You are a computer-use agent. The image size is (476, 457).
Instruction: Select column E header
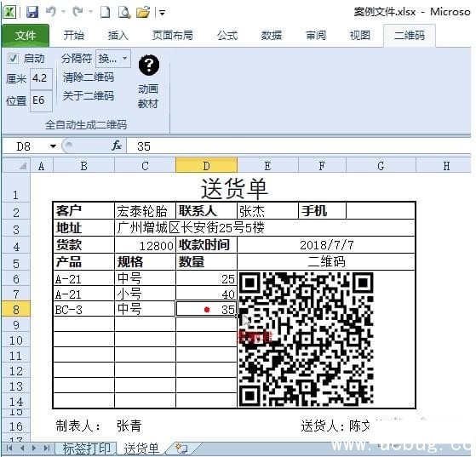click(x=267, y=166)
